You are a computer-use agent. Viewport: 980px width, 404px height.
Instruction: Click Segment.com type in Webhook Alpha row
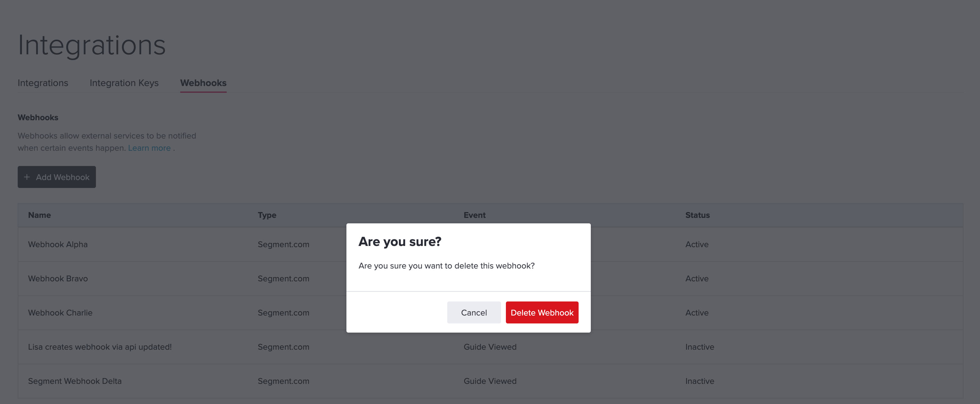(x=283, y=244)
